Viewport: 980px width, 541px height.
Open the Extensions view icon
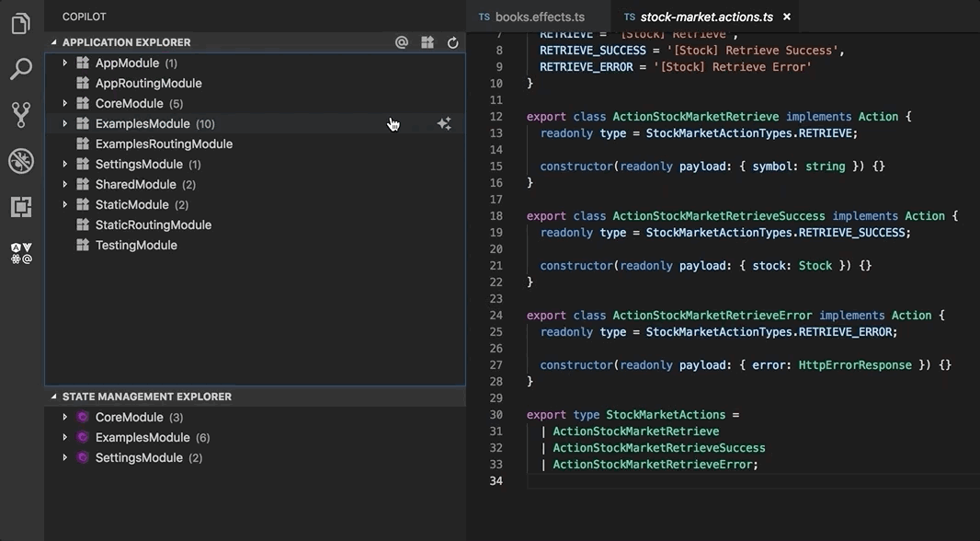coord(20,207)
